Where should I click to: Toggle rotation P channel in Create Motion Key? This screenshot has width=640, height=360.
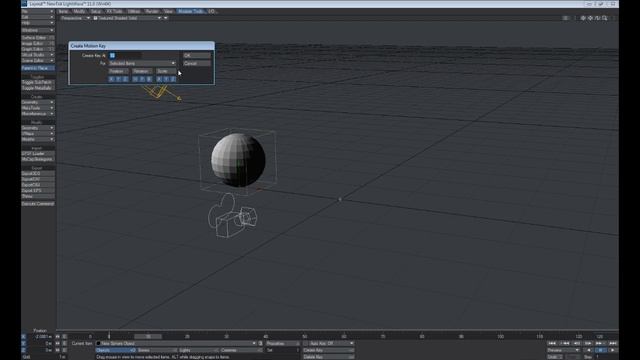[142, 79]
